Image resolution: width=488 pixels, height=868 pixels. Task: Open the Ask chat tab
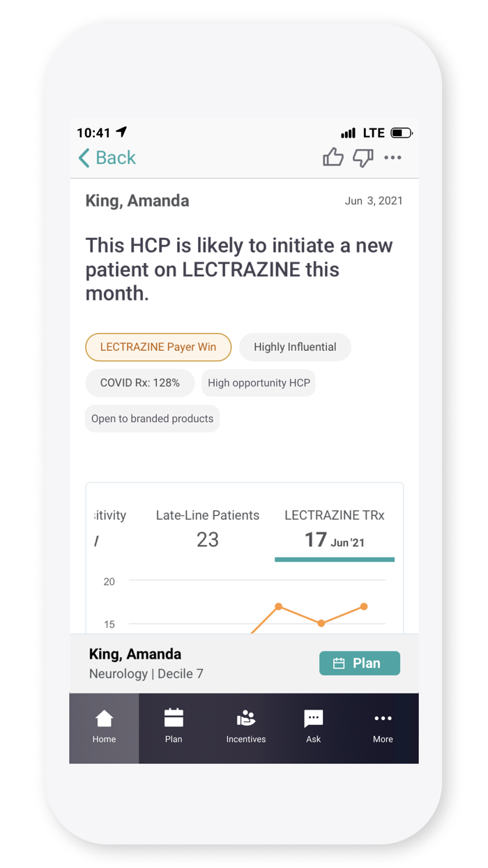click(x=314, y=727)
